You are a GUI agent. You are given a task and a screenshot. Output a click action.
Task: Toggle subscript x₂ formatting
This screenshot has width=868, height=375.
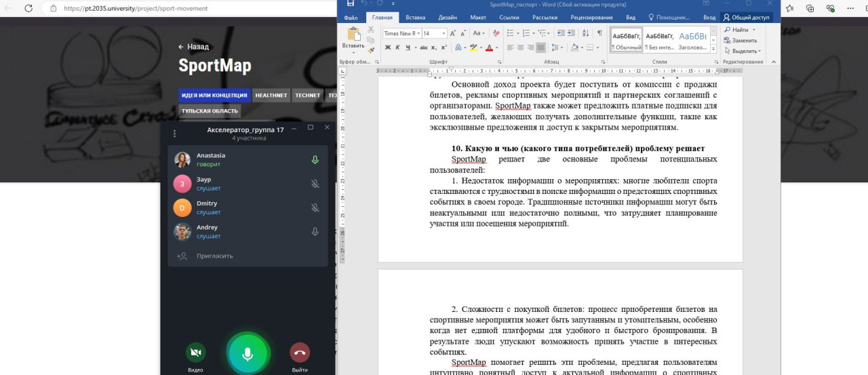click(435, 47)
